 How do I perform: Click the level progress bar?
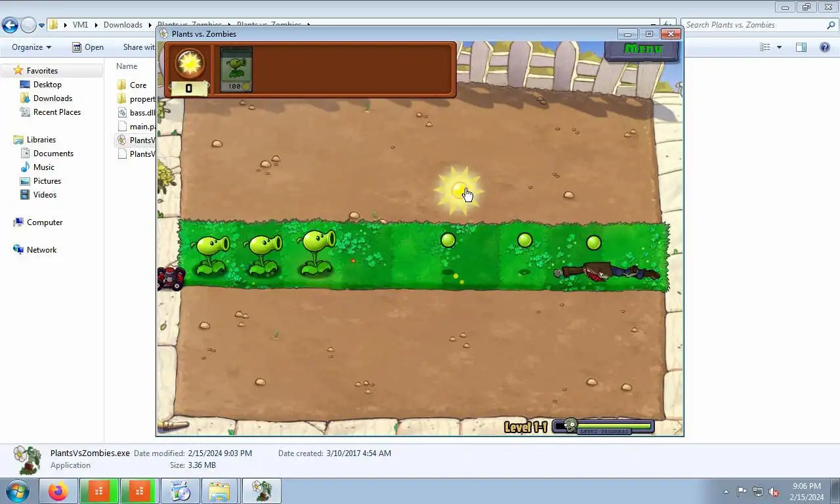(604, 427)
